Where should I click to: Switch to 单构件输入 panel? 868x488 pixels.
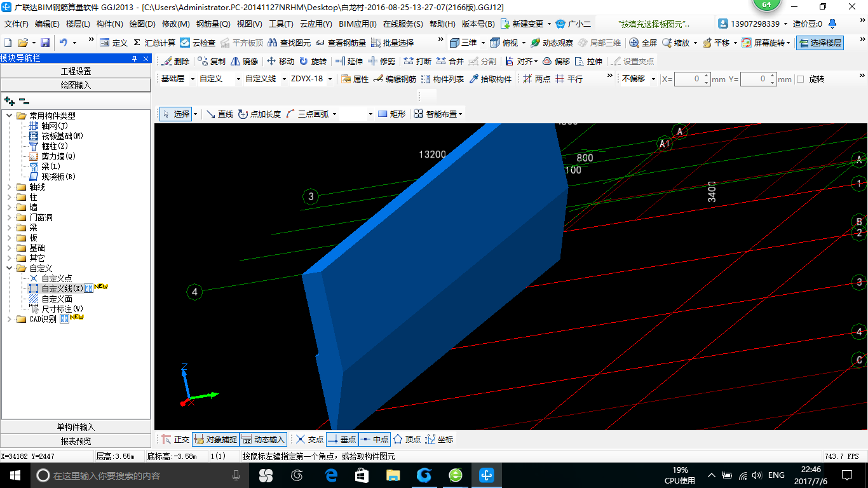[76, 427]
